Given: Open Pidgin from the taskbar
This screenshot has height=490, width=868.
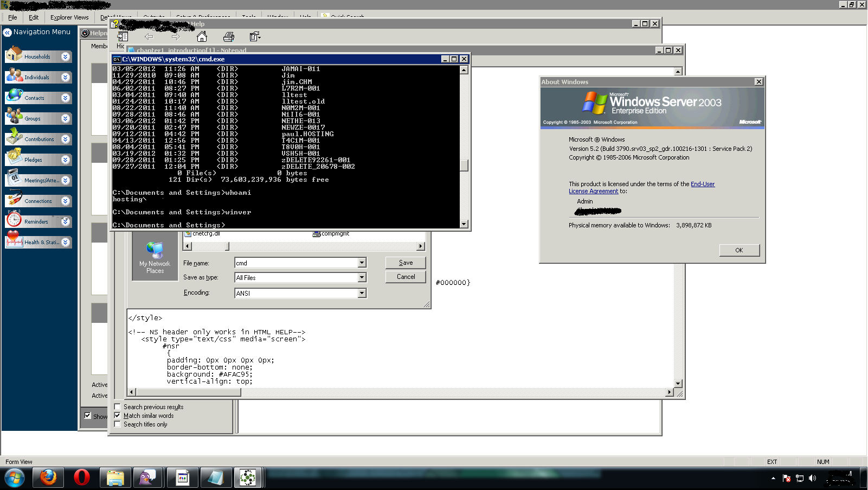Looking at the screenshot, I should [x=148, y=478].
